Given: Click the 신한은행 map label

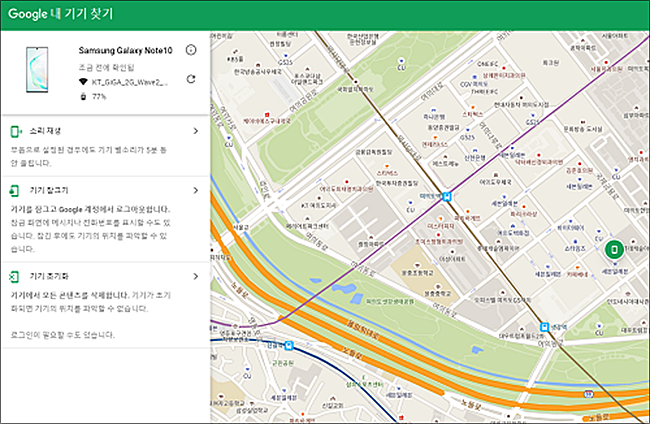Looking at the screenshot, I should (x=474, y=157).
